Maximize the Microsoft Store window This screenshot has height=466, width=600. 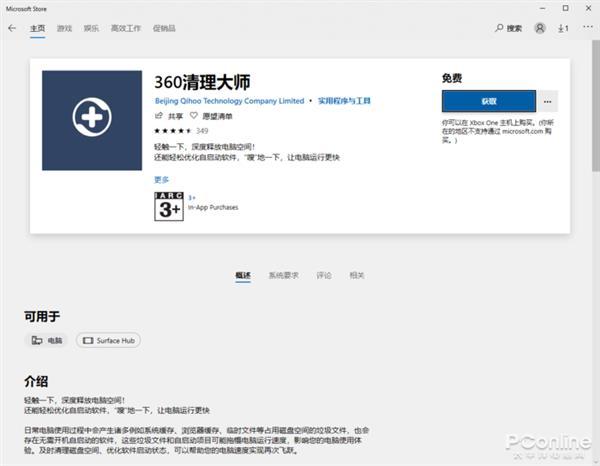coord(565,8)
